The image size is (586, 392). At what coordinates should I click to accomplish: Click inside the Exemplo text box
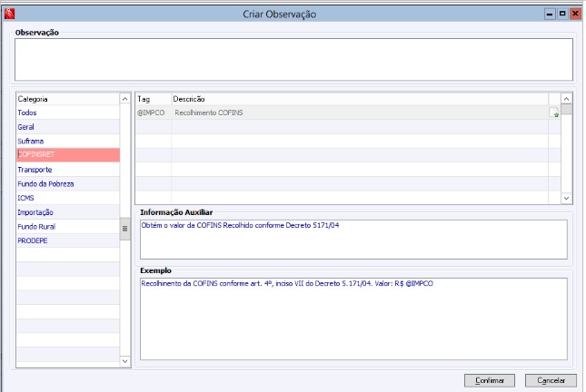click(353, 318)
